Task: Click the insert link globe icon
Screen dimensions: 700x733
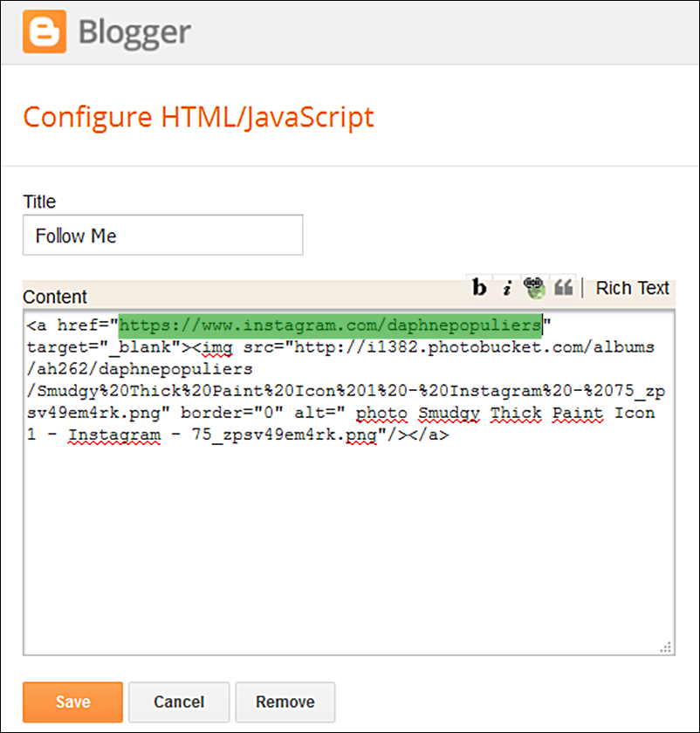Action: pyautogui.click(x=534, y=287)
